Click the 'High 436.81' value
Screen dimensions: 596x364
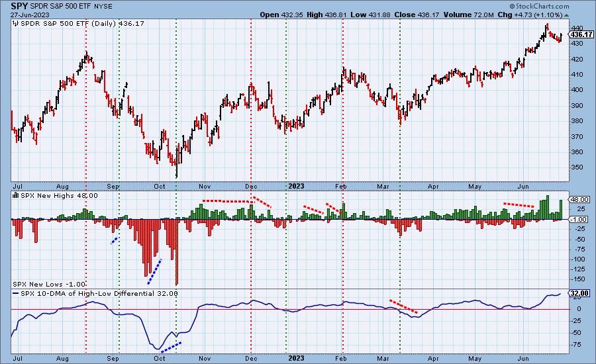coord(327,15)
